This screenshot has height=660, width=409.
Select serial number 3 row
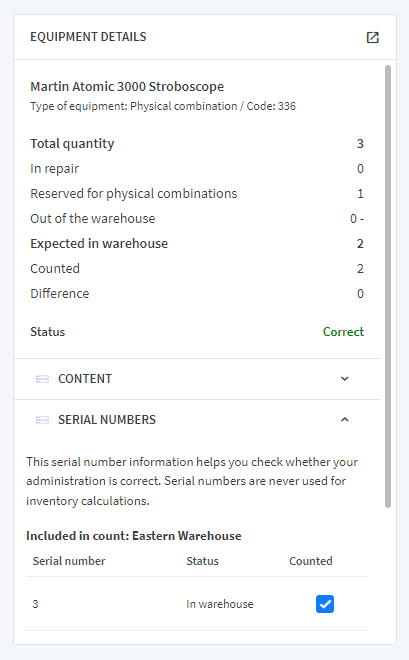point(197,604)
